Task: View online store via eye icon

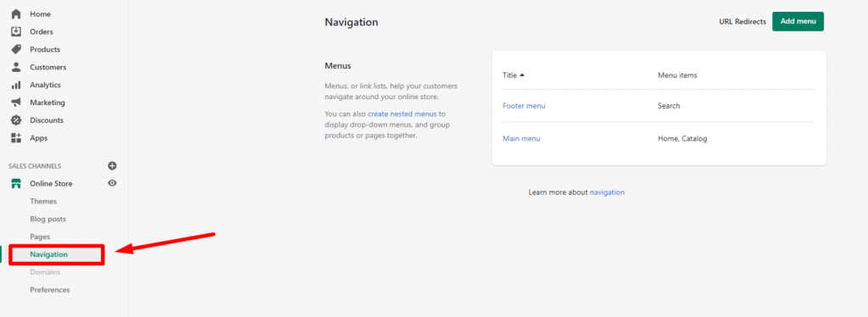Action: point(113,183)
